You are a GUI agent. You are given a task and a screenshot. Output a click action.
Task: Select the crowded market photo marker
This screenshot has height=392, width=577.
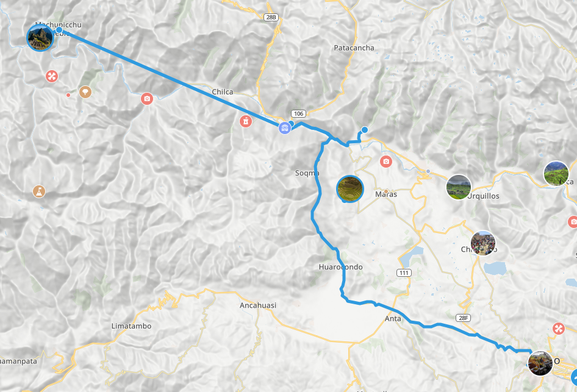click(483, 243)
